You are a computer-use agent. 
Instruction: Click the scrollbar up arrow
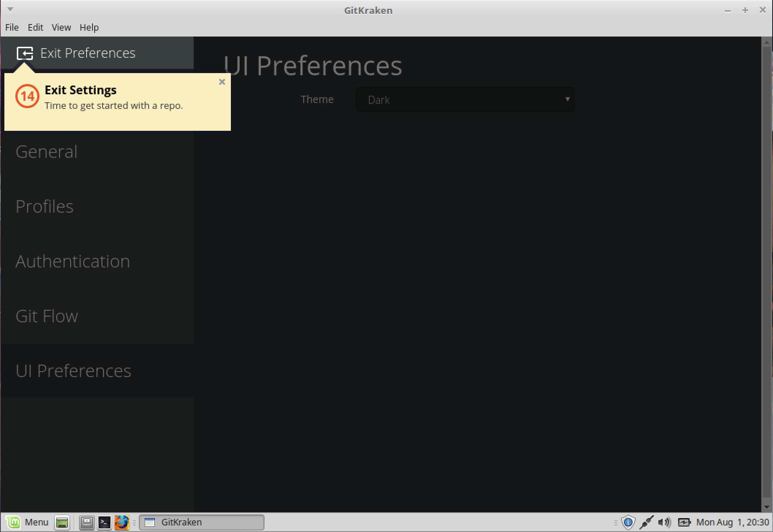pyautogui.click(x=767, y=42)
